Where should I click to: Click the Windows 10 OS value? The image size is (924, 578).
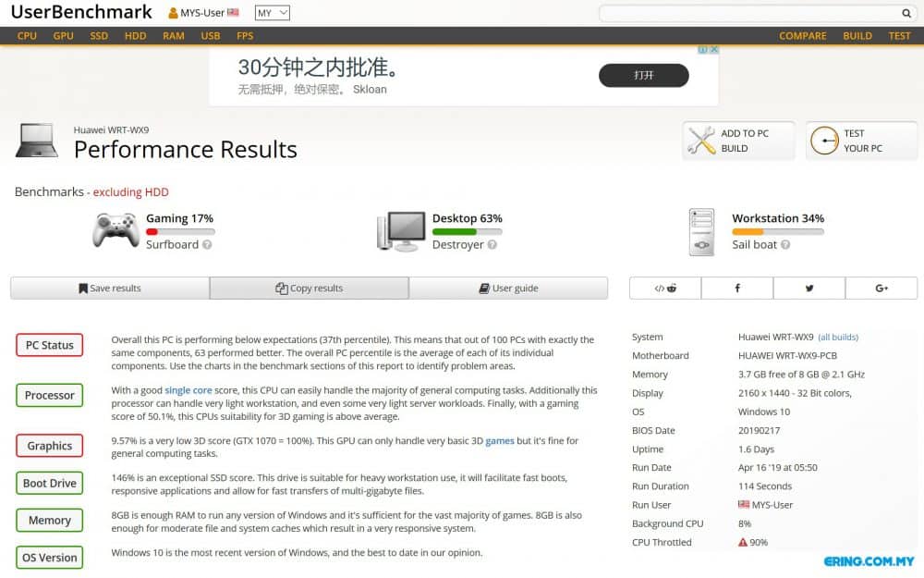(764, 412)
